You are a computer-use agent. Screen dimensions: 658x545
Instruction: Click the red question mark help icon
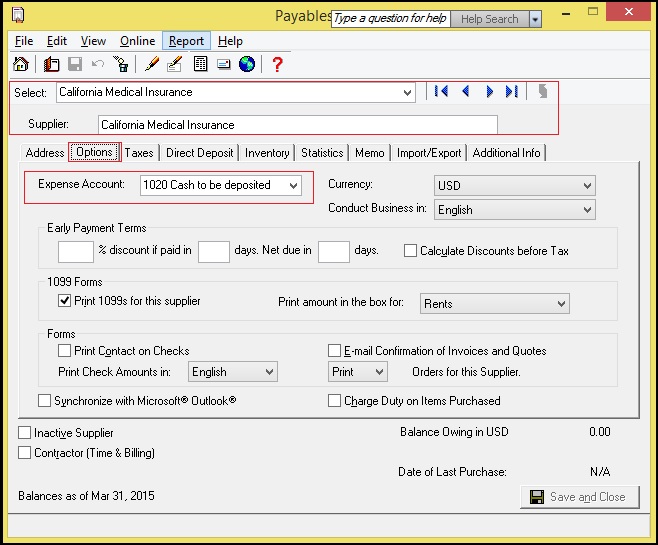[x=278, y=65]
